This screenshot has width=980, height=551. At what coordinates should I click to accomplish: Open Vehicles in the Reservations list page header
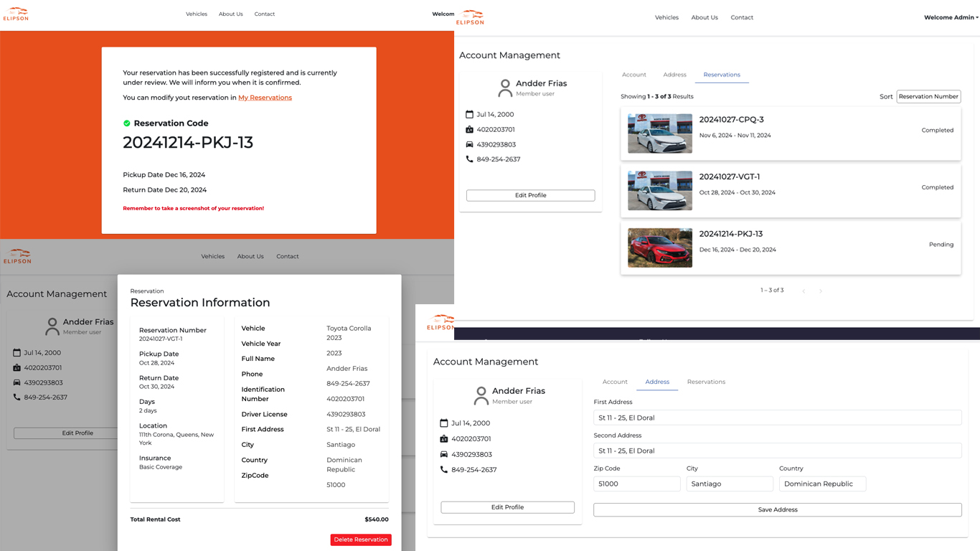pos(666,17)
